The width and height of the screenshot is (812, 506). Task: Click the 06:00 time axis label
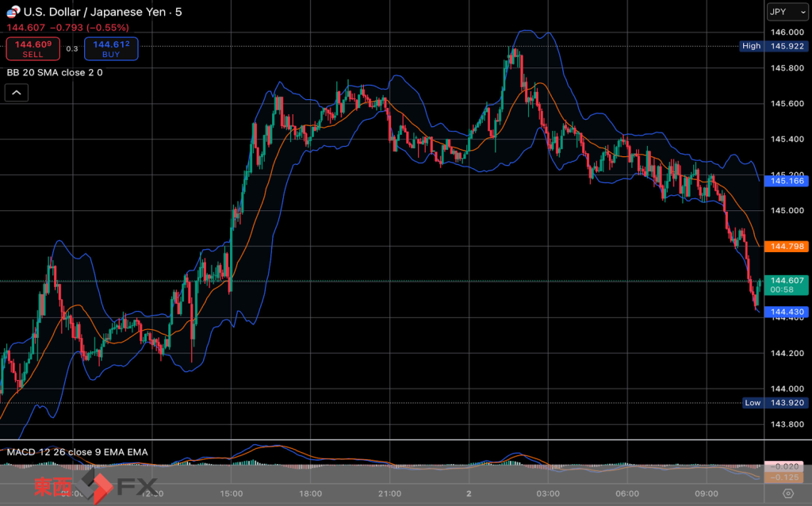pyautogui.click(x=627, y=494)
